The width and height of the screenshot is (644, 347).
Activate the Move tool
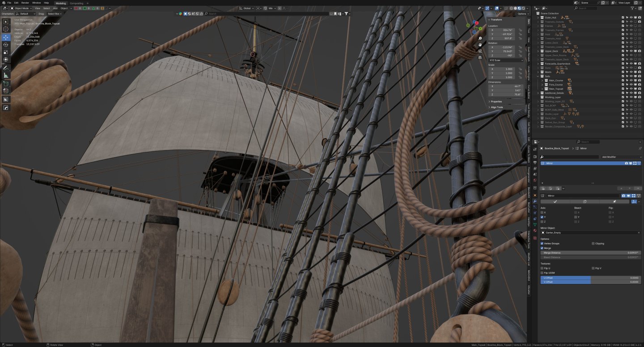[x=6, y=38]
